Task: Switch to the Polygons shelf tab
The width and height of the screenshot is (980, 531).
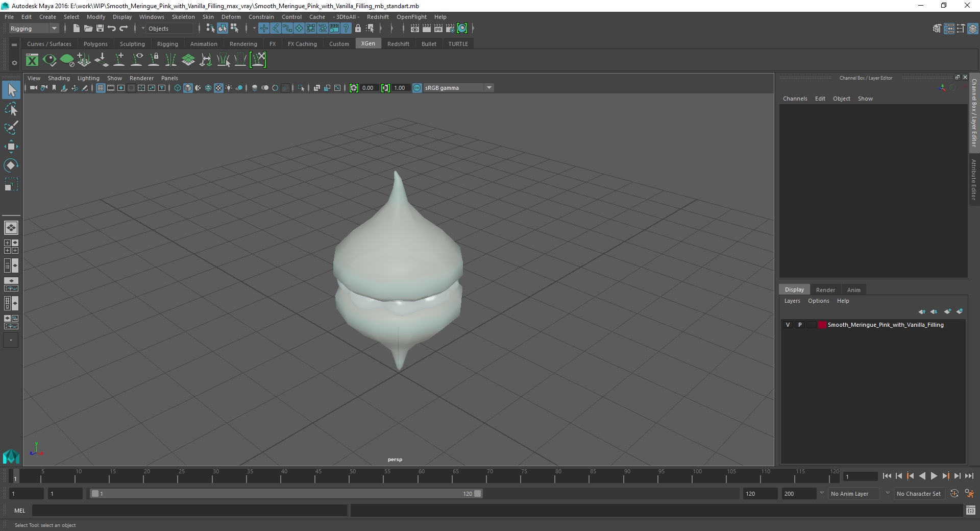Action: click(x=95, y=44)
